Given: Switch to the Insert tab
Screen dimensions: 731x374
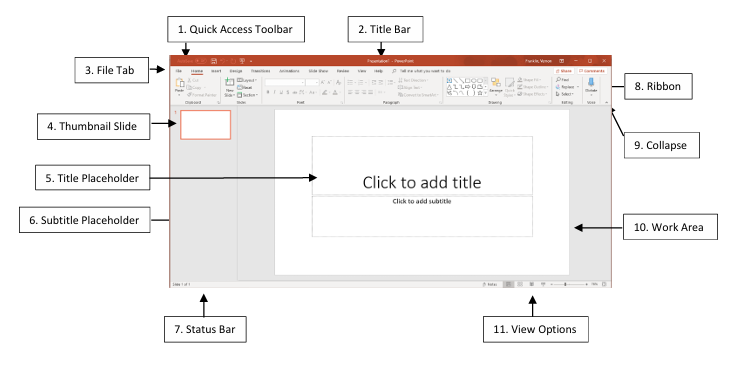Looking at the screenshot, I should (216, 71).
